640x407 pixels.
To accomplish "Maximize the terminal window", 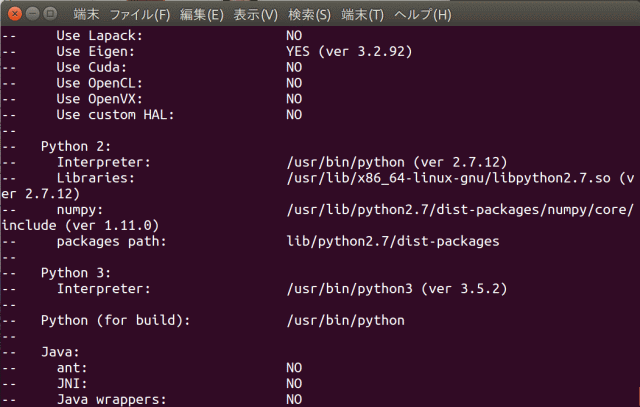I will pos(49,15).
